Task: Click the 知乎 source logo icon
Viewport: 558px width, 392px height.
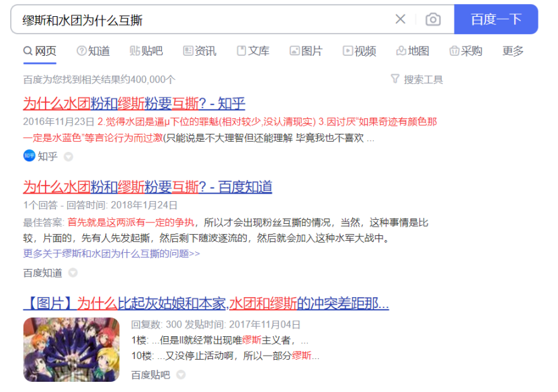Action: [x=29, y=155]
